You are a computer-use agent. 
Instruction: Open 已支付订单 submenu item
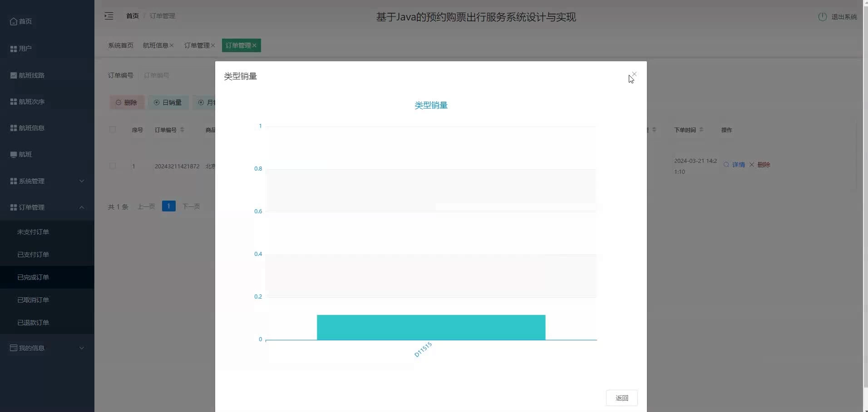tap(47, 255)
